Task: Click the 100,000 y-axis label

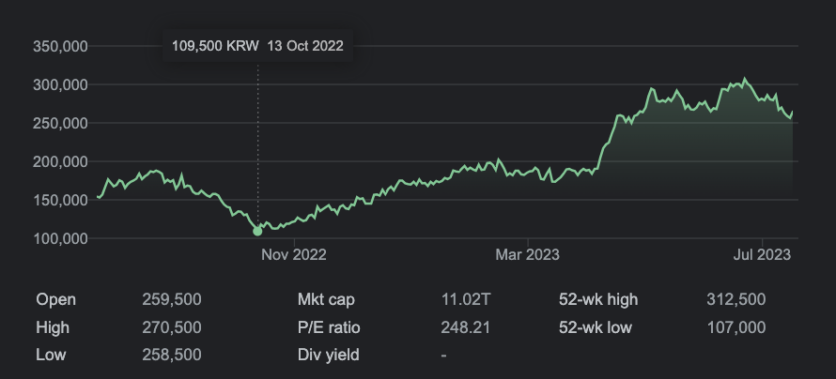Action: pos(60,239)
